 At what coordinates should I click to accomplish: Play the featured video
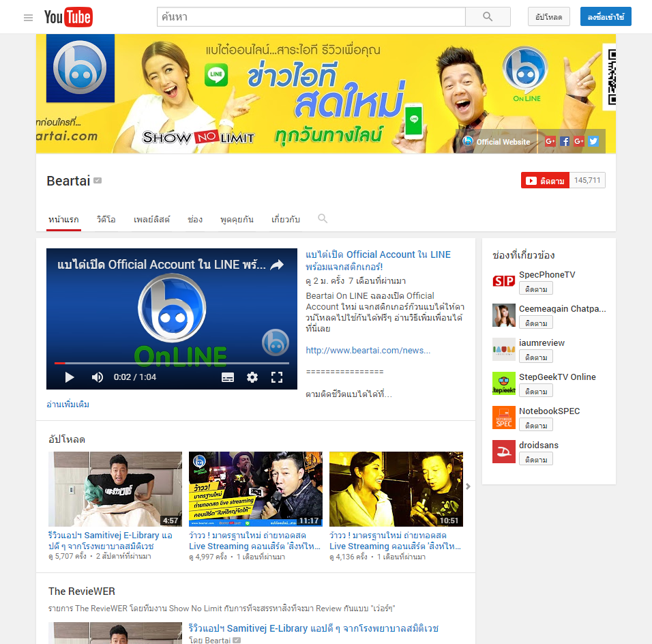[x=69, y=377]
